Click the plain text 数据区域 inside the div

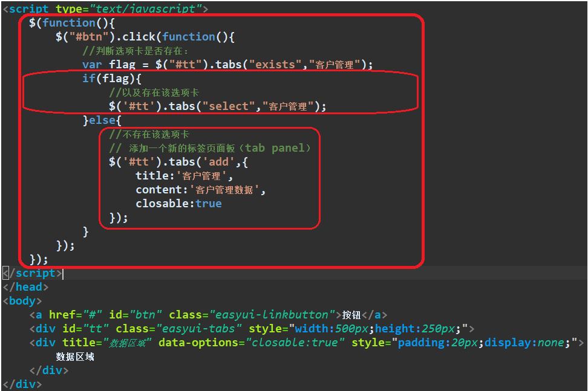(x=75, y=357)
